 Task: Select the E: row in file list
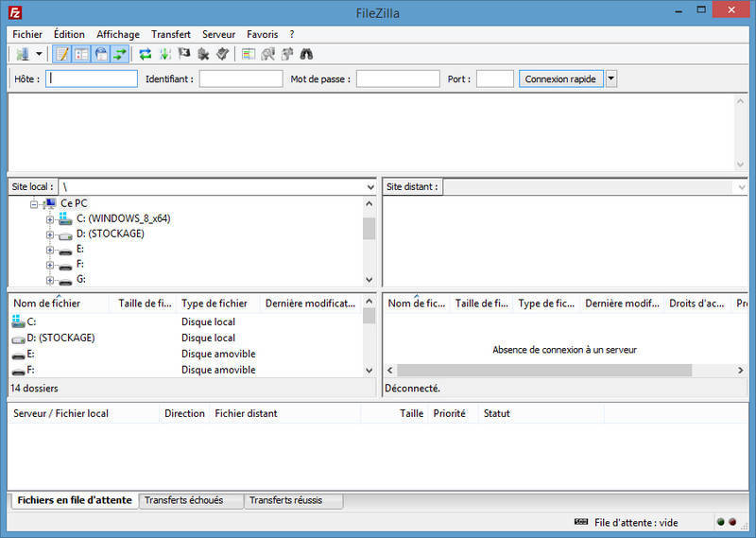point(185,354)
